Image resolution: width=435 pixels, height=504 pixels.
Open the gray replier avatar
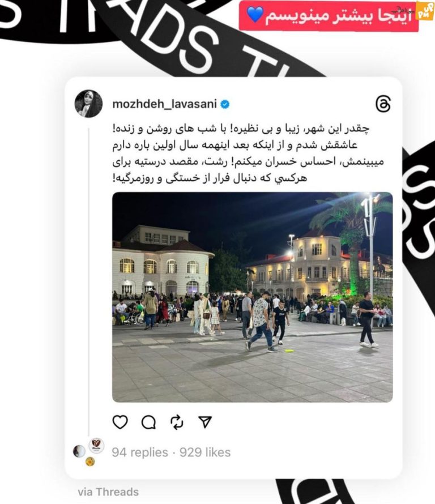tap(79, 451)
